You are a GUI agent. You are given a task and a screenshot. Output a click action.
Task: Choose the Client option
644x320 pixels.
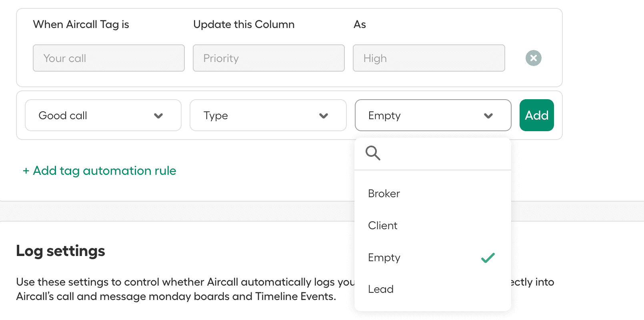(383, 226)
